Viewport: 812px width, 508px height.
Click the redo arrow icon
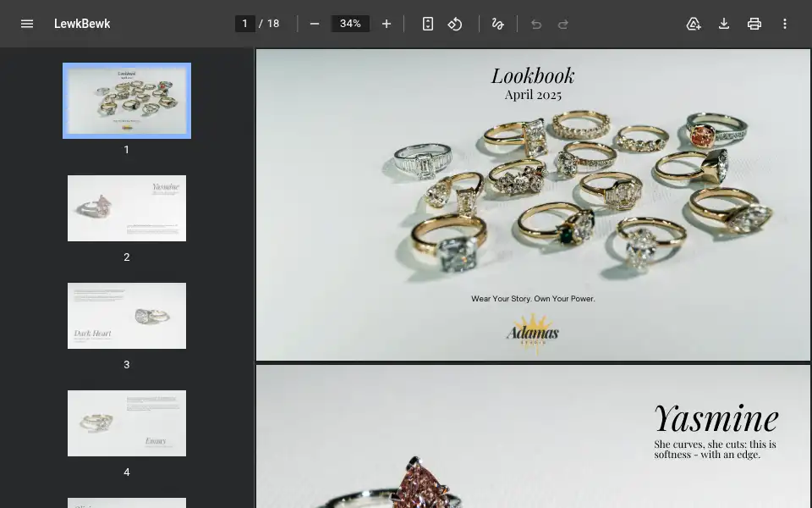(563, 24)
